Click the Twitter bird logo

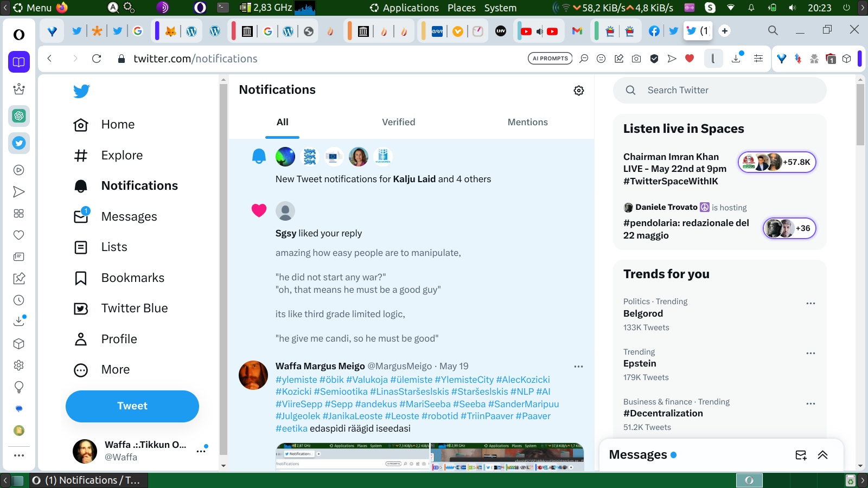pyautogui.click(x=81, y=91)
